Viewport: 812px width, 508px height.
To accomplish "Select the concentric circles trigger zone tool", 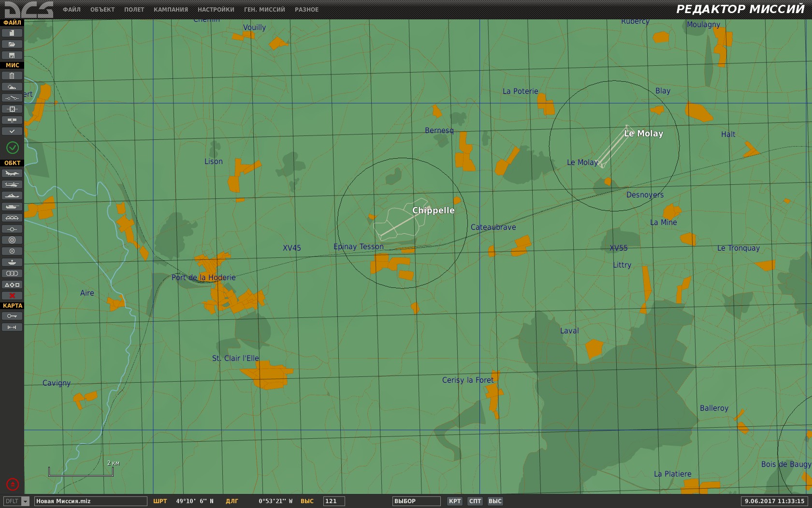I will (x=12, y=240).
